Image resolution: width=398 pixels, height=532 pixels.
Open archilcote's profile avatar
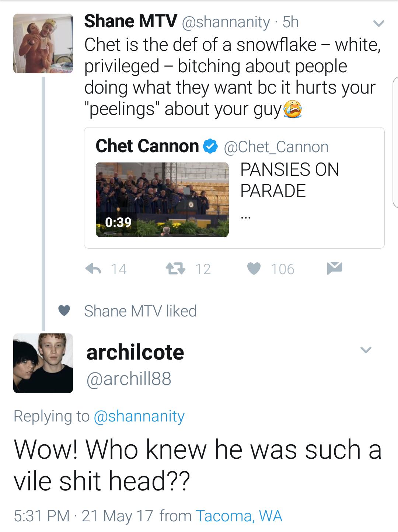click(x=43, y=363)
